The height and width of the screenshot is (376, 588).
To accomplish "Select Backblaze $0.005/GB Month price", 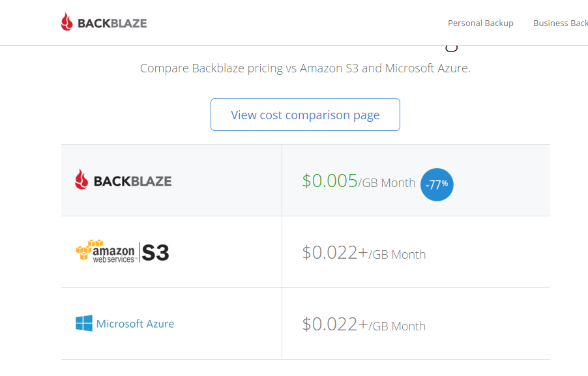I will coord(359,181).
